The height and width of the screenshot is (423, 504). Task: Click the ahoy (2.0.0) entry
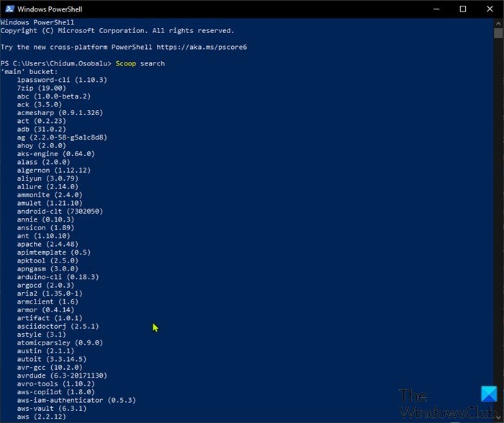(42, 146)
